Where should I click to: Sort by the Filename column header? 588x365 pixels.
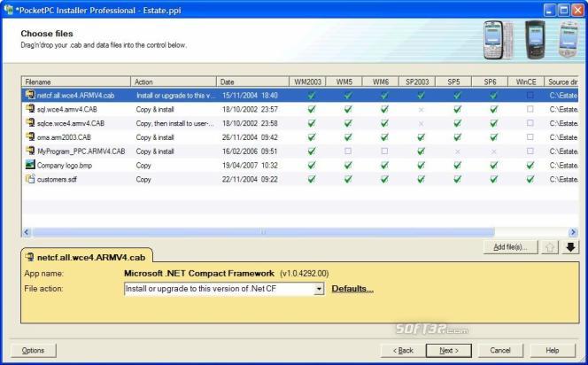click(76, 82)
